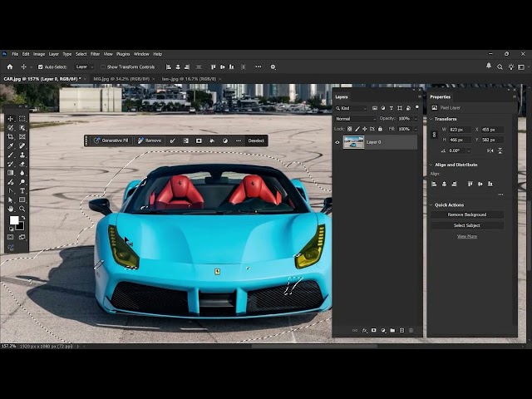
Task: Open the Normal blend mode dropdown
Action: [356, 119]
